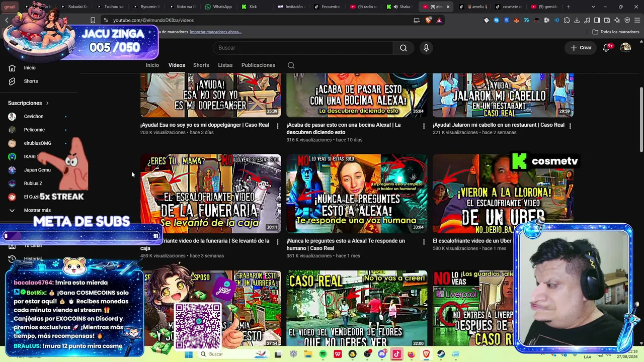Search YouTube with the magnifier button

point(404,48)
